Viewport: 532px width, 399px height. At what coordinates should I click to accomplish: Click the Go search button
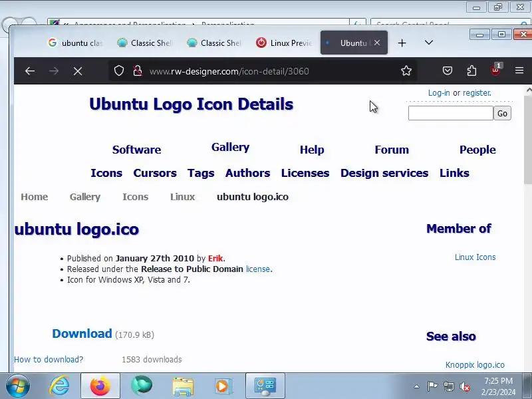pos(503,113)
